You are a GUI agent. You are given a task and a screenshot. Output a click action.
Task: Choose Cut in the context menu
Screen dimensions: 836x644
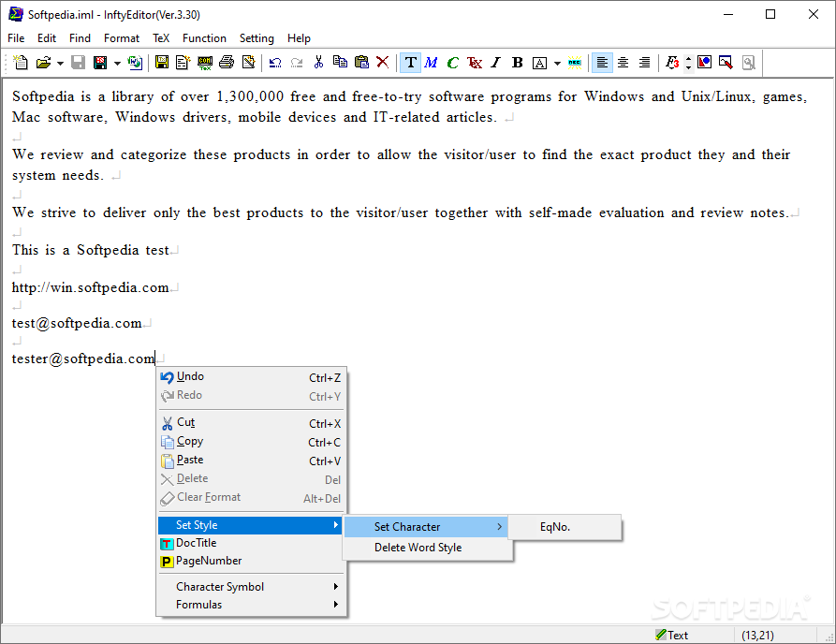pos(251,423)
